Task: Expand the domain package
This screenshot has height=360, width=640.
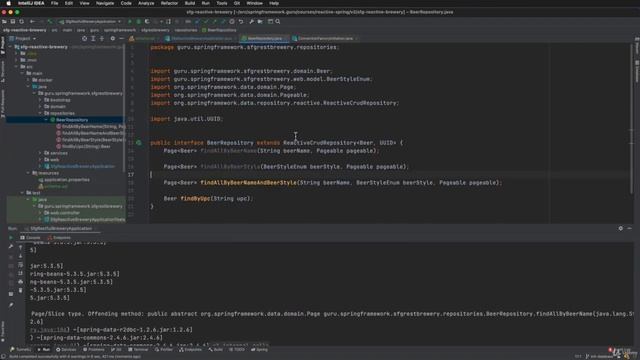Action: pos(40,107)
